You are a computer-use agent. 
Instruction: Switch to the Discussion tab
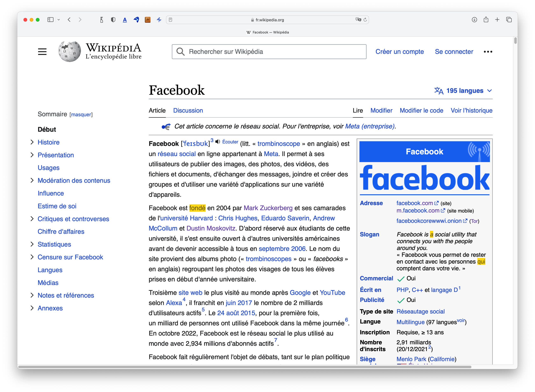[188, 110]
